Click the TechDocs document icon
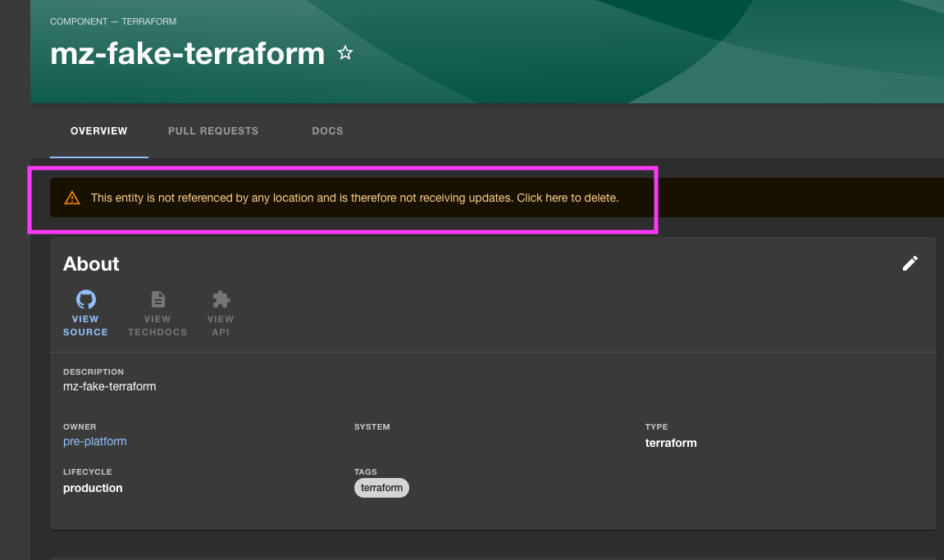Screen dimensions: 944x560 [157, 298]
